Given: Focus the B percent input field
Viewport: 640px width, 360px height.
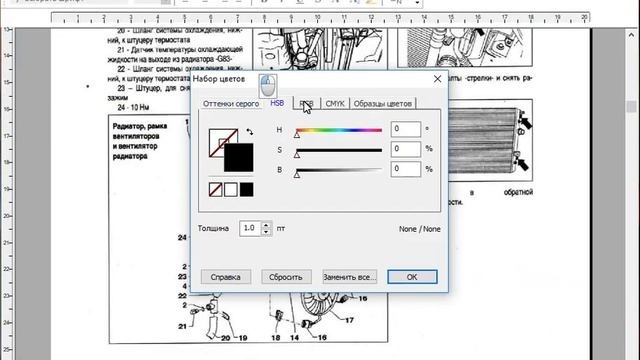Looking at the screenshot, I should (405, 169).
